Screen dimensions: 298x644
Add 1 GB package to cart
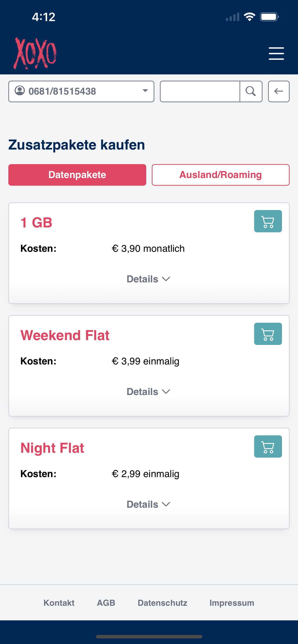point(268,221)
